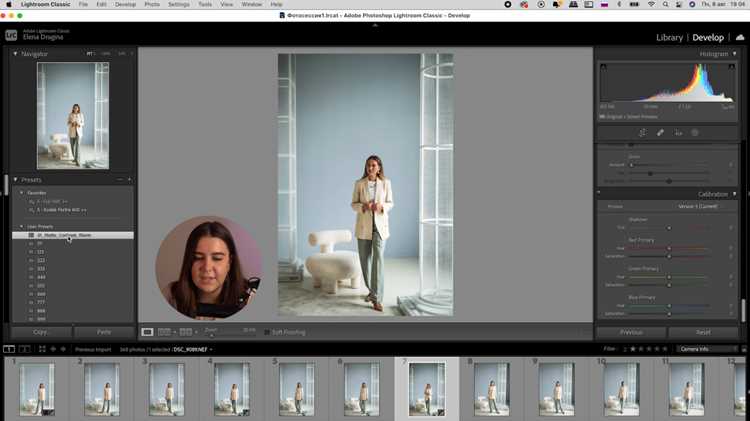750x421 pixels.
Task: Select filmstrip thumbnail number 3
Action: pyautogui.click(x=166, y=389)
